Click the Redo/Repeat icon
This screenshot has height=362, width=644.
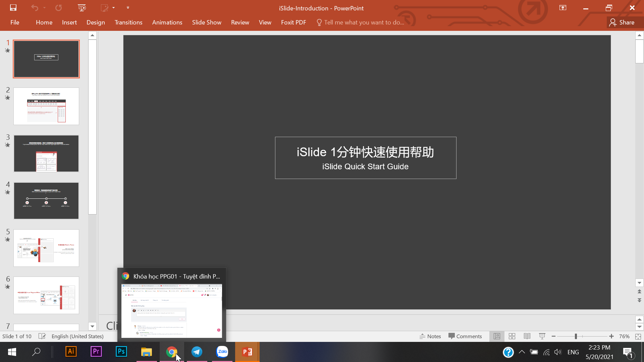tap(59, 8)
